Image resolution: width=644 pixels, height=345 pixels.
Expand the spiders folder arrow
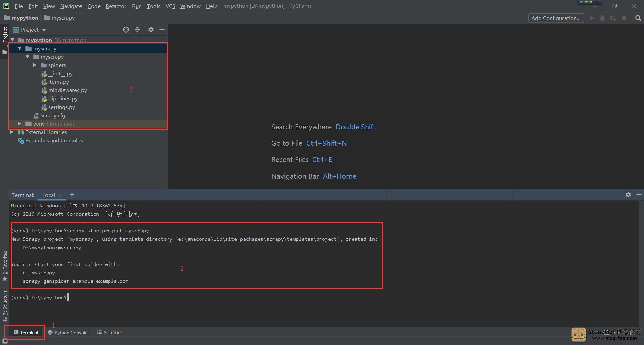coord(35,65)
